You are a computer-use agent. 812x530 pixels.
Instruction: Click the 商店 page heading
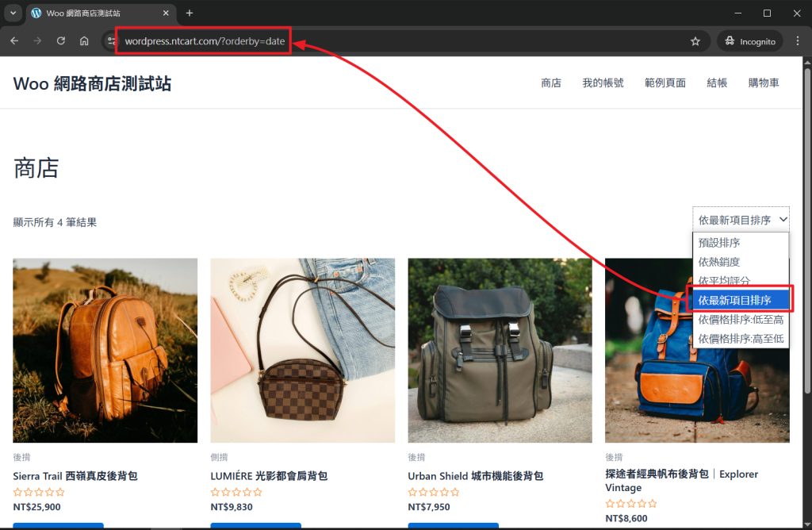[36, 168]
